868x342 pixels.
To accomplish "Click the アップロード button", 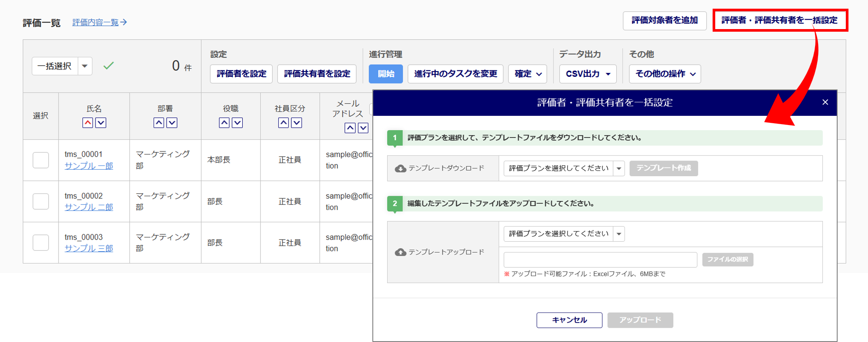I will tap(640, 320).
